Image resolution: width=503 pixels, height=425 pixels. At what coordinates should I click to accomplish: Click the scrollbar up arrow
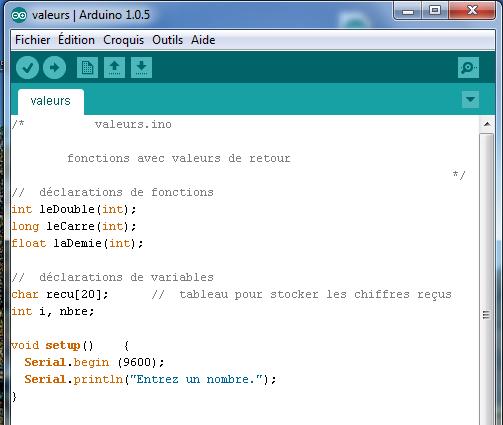coord(487,124)
